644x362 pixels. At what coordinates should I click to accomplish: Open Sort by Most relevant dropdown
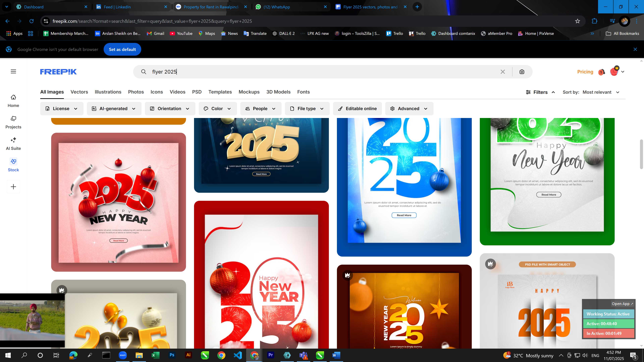coord(601,92)
